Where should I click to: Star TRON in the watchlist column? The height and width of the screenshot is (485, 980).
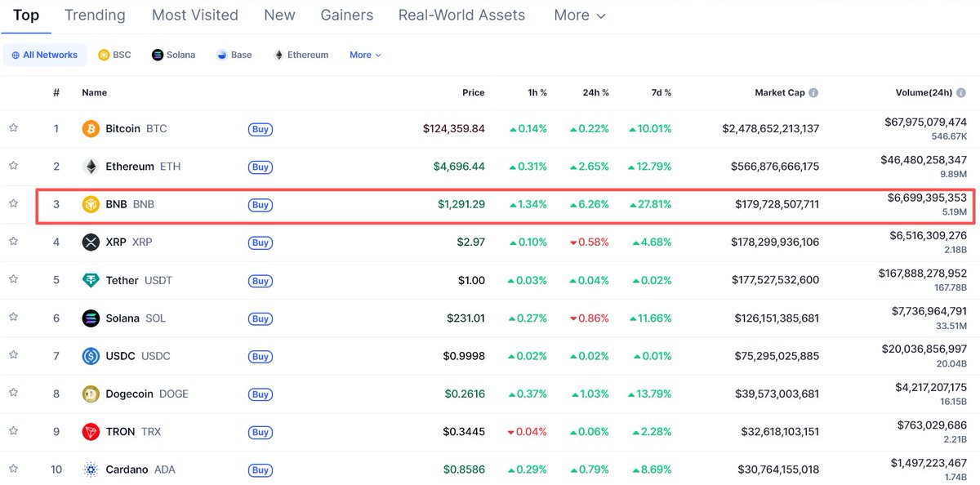(13, 430)
